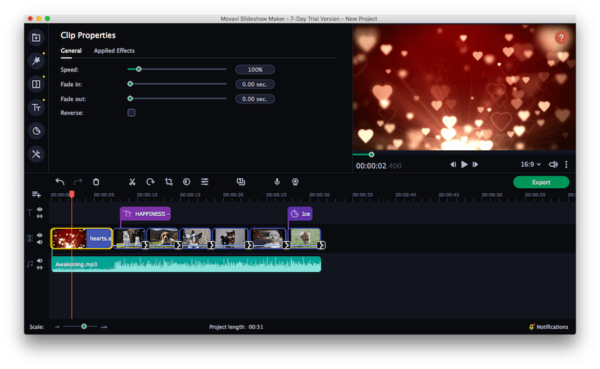Mute the video track audio

tap(40, 242)
